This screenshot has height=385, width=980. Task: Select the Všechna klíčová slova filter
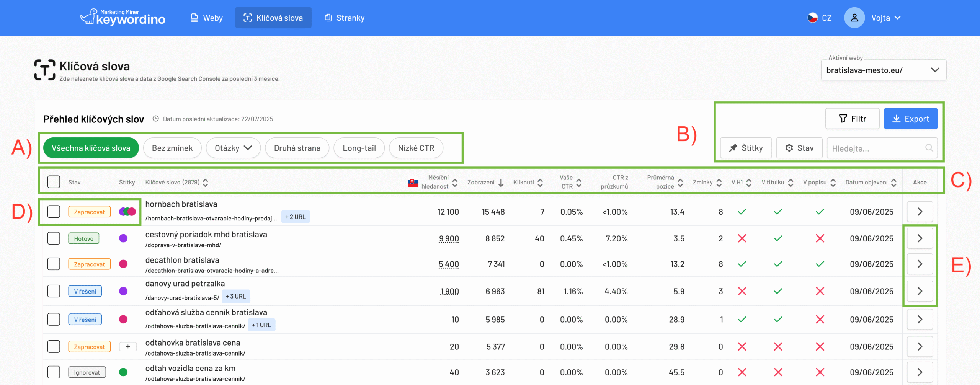click(x=91, y=148)
